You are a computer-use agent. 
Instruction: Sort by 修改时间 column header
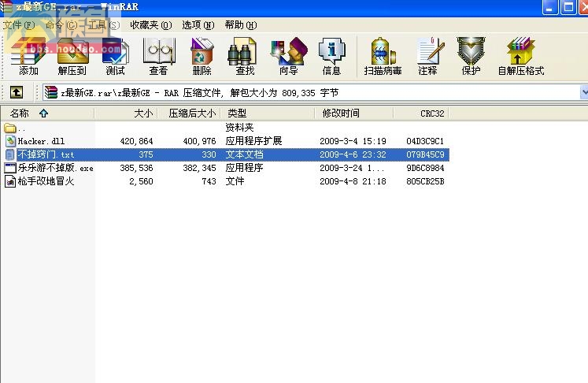click(x=354, y=113)
